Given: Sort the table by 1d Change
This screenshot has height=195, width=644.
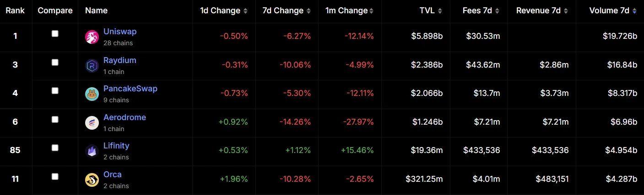Looking at the screenshot, I should click(x=220, y=11).
